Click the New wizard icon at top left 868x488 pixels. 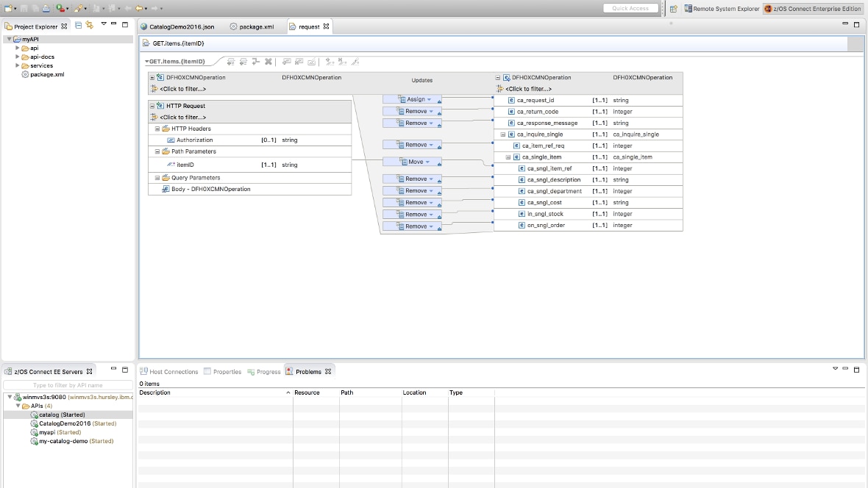pos(9,7)
